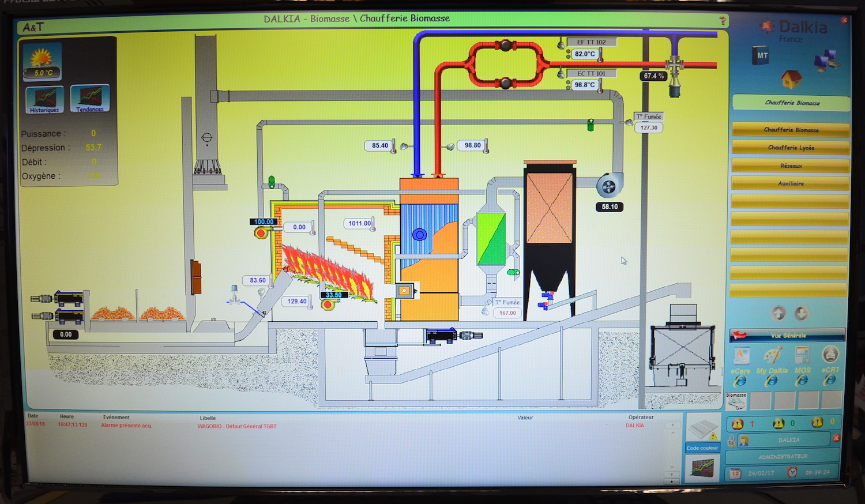Open the Tendances trend charts icon
This screenshot has width=865, height=504.
click(90, 99)
